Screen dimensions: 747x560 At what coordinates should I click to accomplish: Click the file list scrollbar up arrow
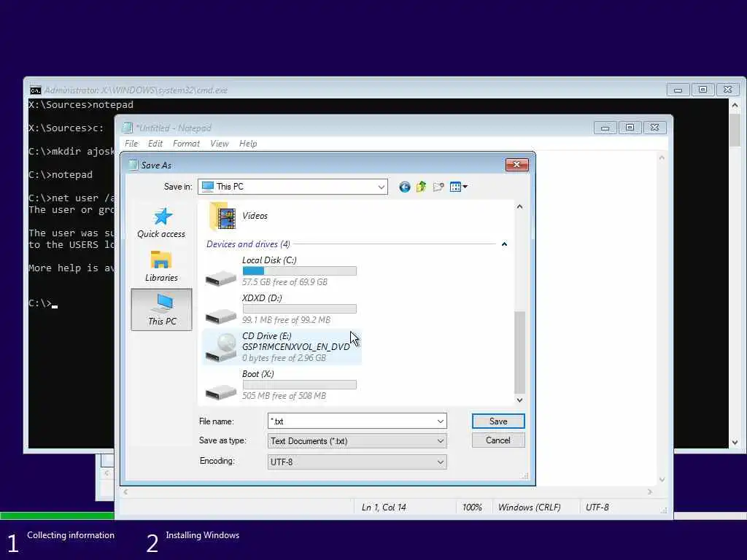coord(519,206)
